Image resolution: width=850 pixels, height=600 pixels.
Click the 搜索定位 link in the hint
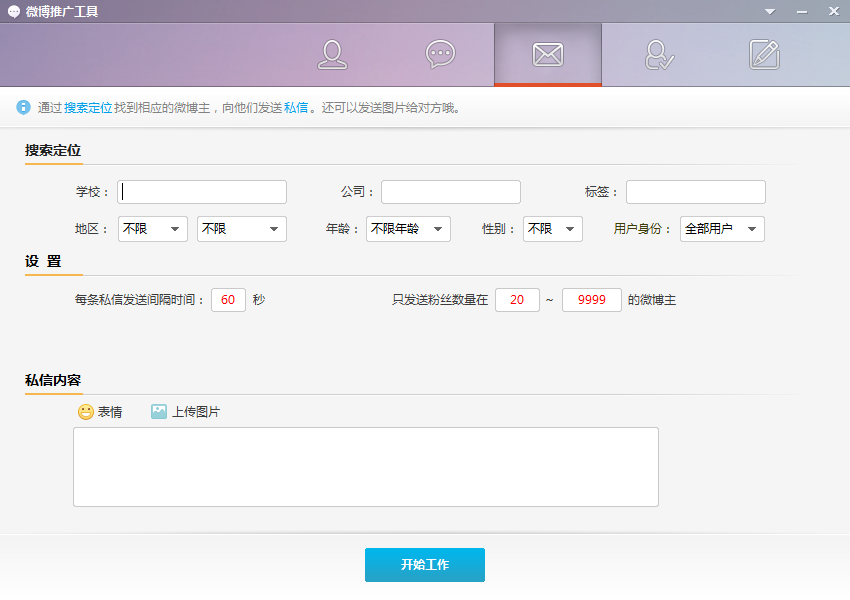tap(88, 108)
